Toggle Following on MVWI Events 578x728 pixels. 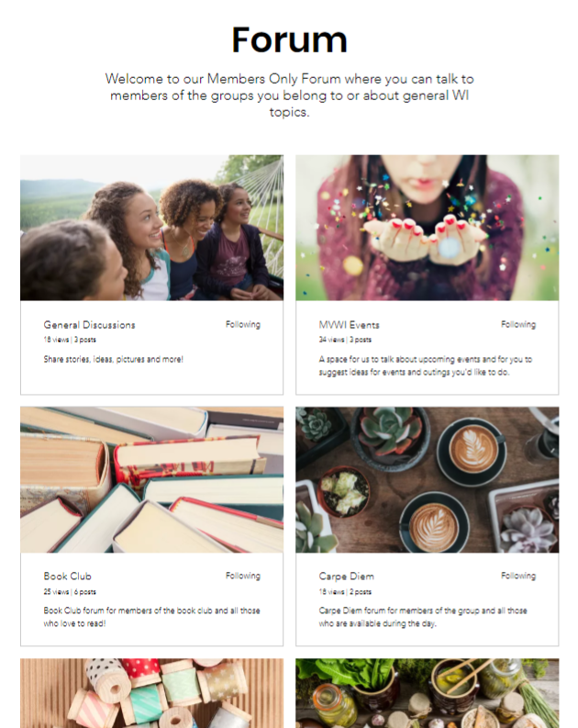pos(518,325)
